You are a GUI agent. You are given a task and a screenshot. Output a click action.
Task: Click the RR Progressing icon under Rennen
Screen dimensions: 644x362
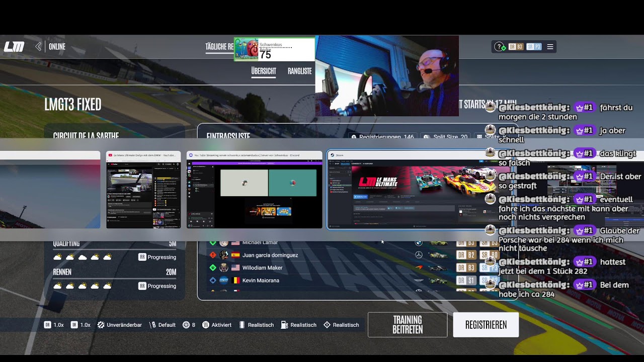142,286
